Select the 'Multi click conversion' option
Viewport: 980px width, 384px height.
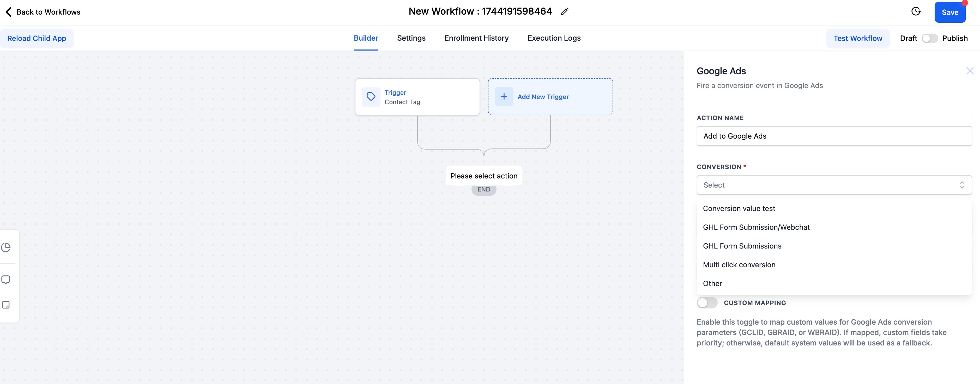point(739,265)
